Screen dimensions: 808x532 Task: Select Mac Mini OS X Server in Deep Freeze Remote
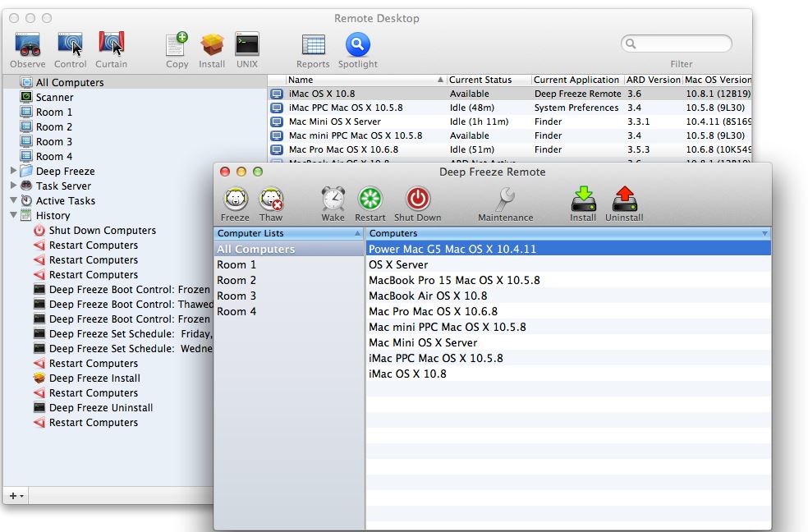568,342
